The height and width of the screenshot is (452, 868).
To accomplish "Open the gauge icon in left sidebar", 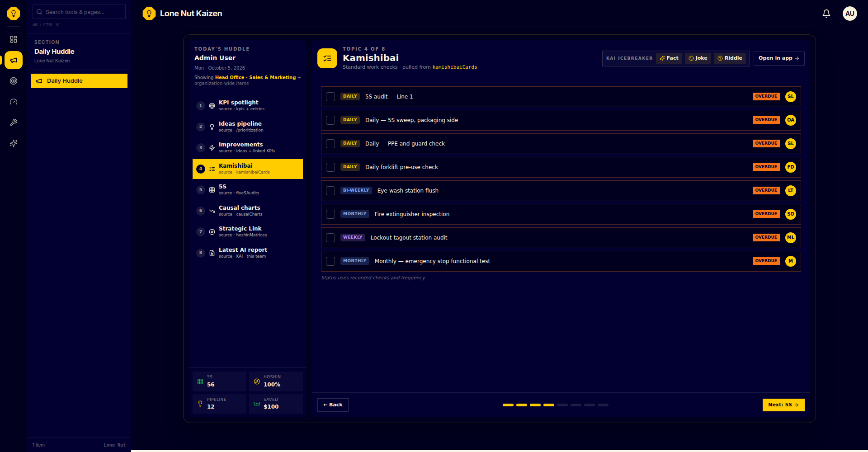I will (14, 102).
